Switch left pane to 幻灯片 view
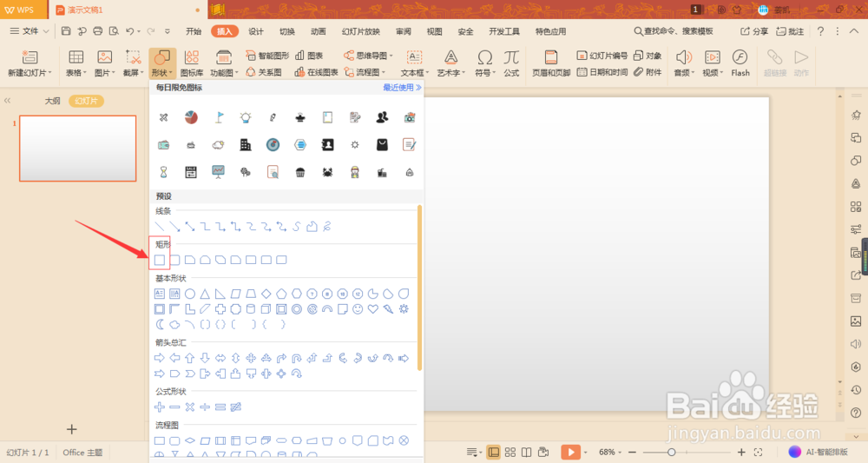Screen dimensions: 868x463 click(86, 101)
